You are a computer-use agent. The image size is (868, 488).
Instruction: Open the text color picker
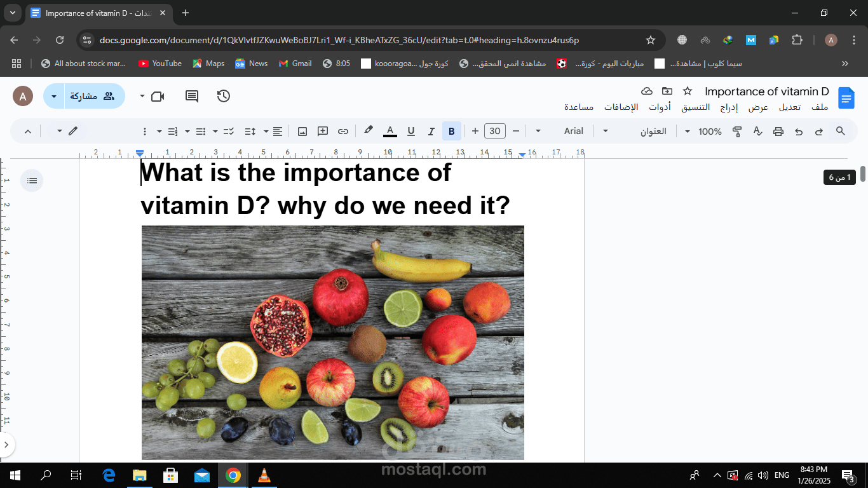390,132
